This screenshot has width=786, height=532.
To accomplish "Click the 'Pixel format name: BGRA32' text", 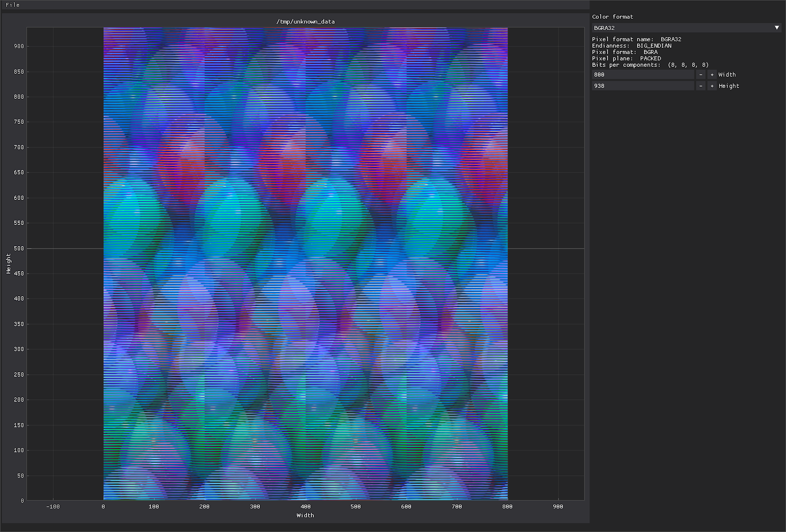I will (x=637, y=39).
